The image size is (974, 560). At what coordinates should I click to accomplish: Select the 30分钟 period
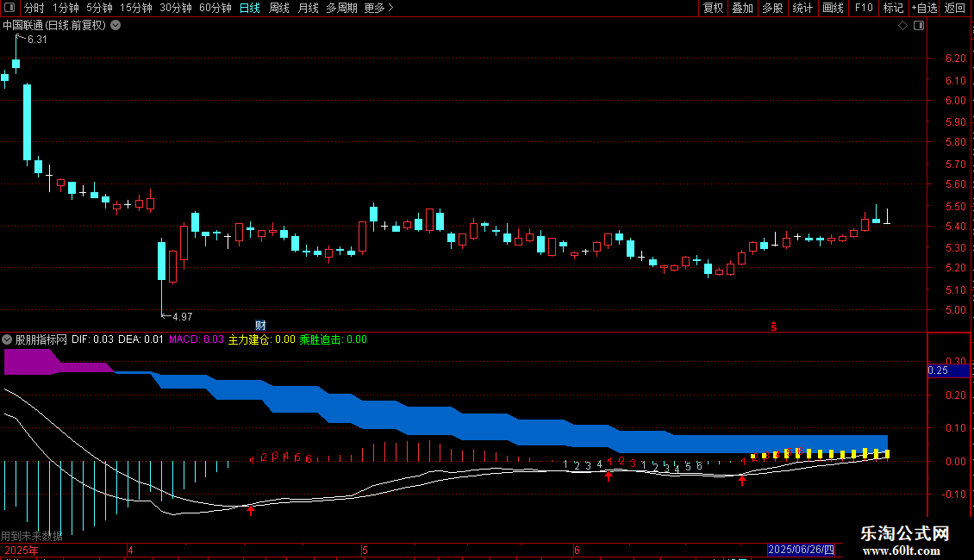tap(176, 8)
